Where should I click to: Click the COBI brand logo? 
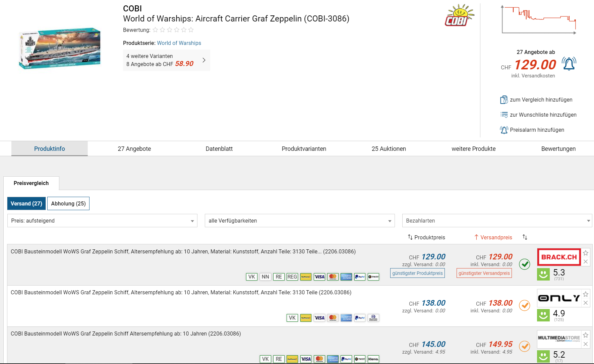459,15
